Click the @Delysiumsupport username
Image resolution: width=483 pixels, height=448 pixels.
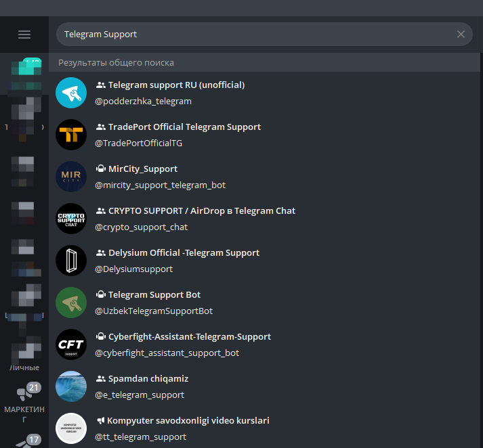[134, 269]
